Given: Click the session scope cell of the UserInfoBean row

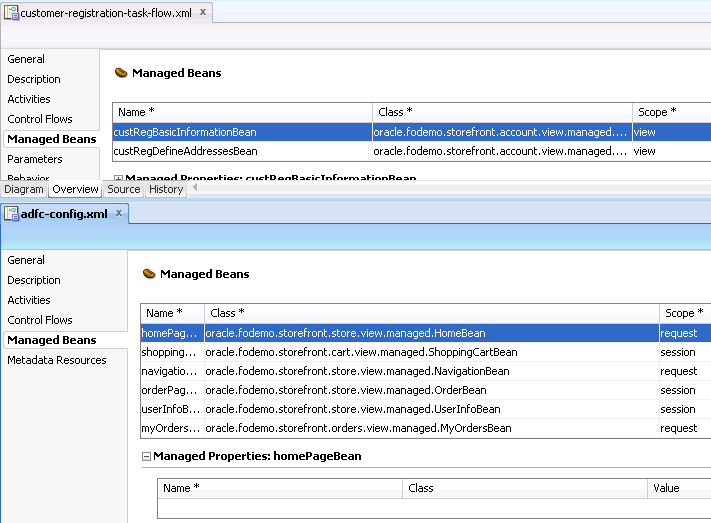Looking at the screenshot, I should 685,409.
